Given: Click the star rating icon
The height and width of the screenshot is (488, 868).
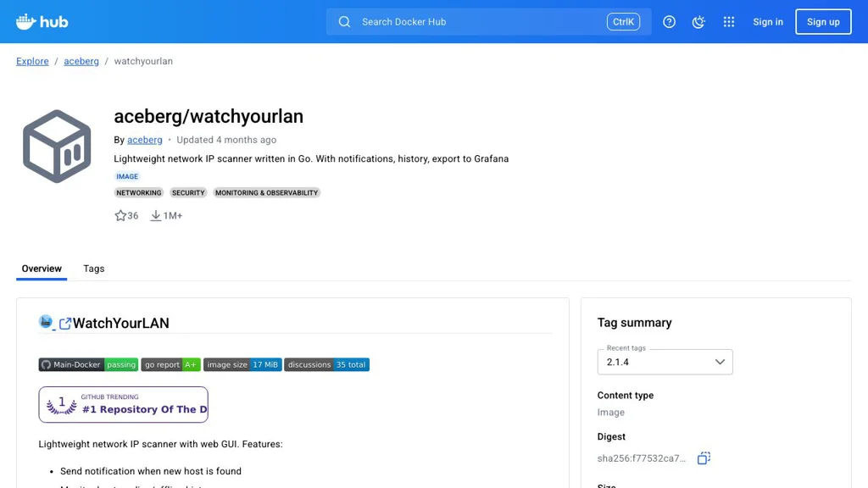Looking at the screenshot, I should (x=120, y=215).
